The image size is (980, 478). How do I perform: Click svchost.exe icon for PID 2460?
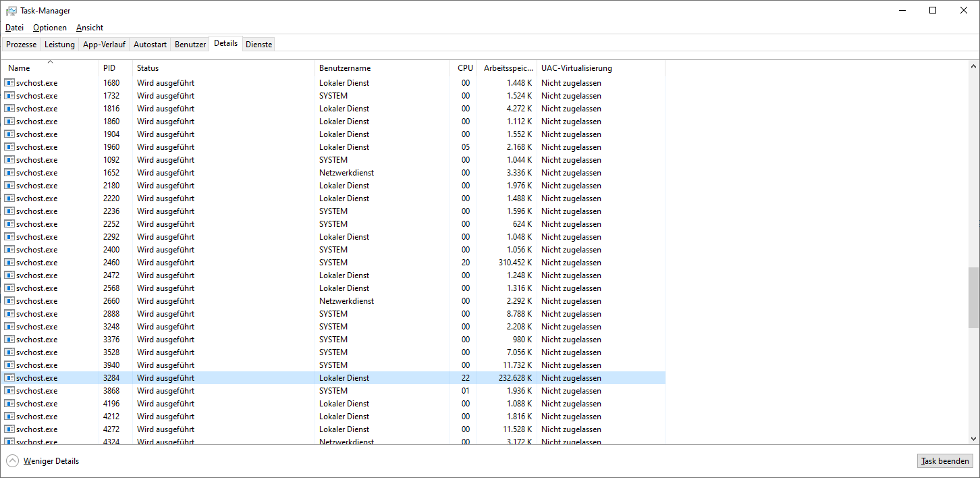9,263
